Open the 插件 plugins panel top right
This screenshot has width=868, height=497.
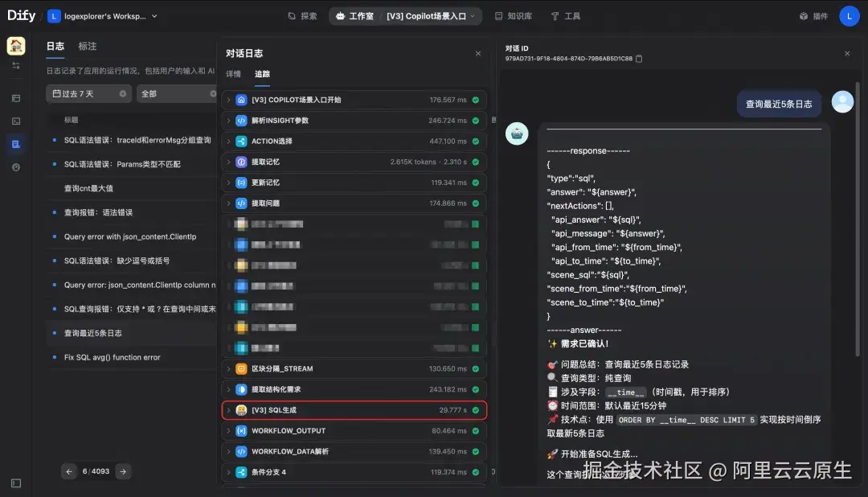tap(812, 15)
